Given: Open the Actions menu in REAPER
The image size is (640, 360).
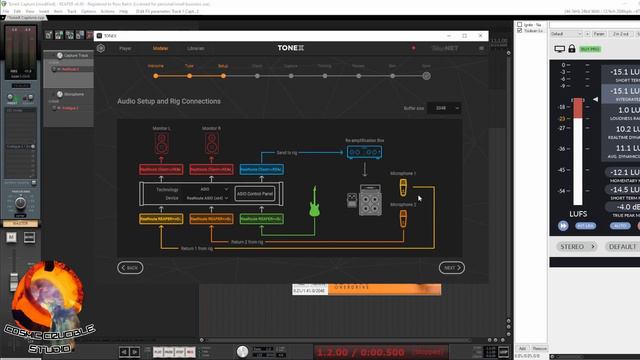Looking at the screenshot, I should coord(108,11).
